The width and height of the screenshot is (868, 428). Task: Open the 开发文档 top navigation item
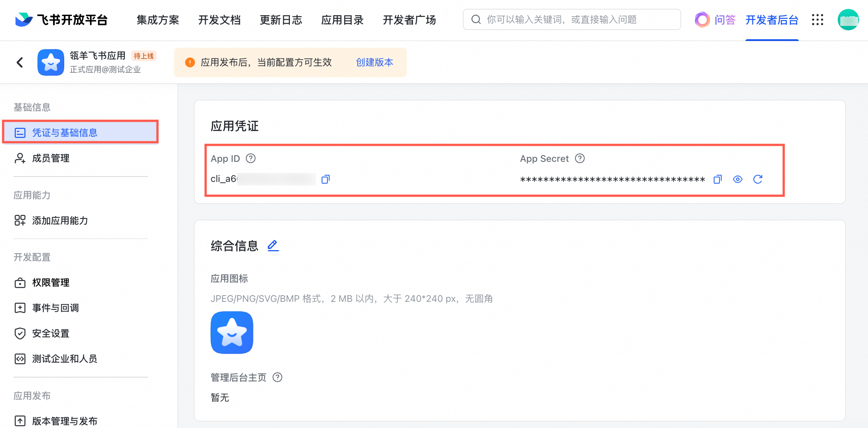tap(219, 20)
